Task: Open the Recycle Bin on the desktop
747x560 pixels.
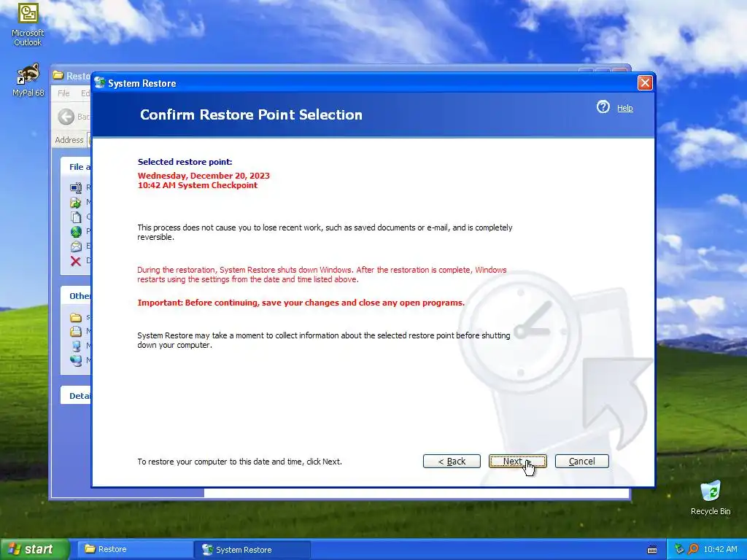Action: click(711, 497)
